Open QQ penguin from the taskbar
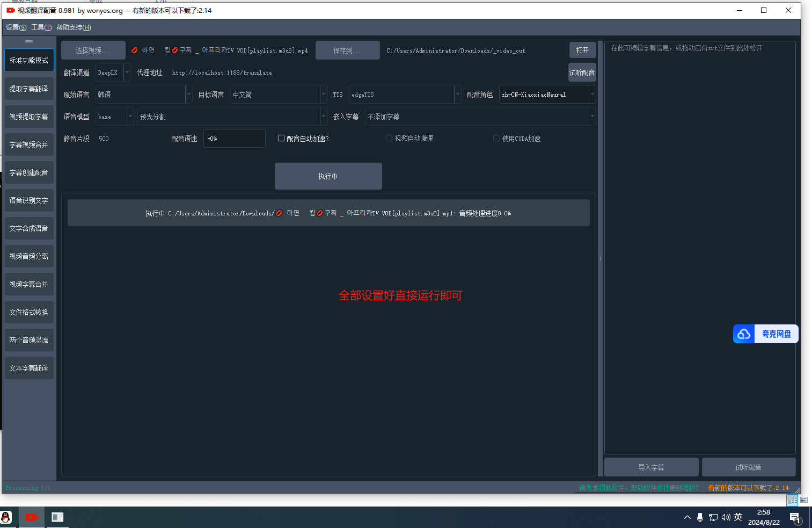This screenshot has width=812, height=528. [x=6, y=517]
